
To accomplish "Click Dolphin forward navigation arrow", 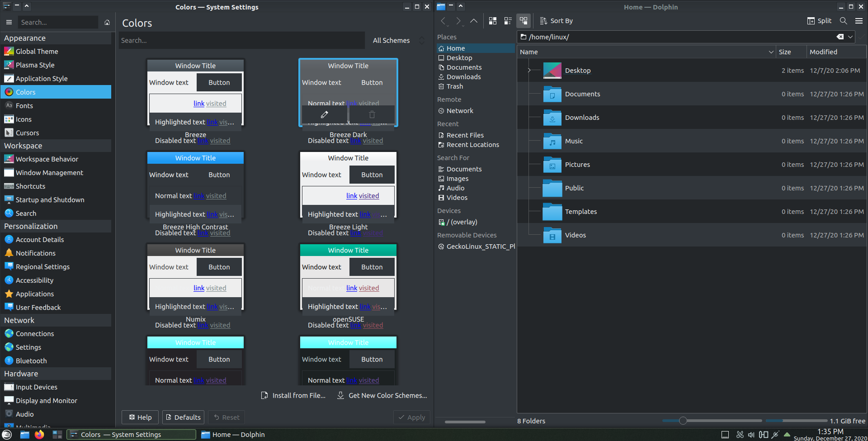I will click(x=458, y=21).
